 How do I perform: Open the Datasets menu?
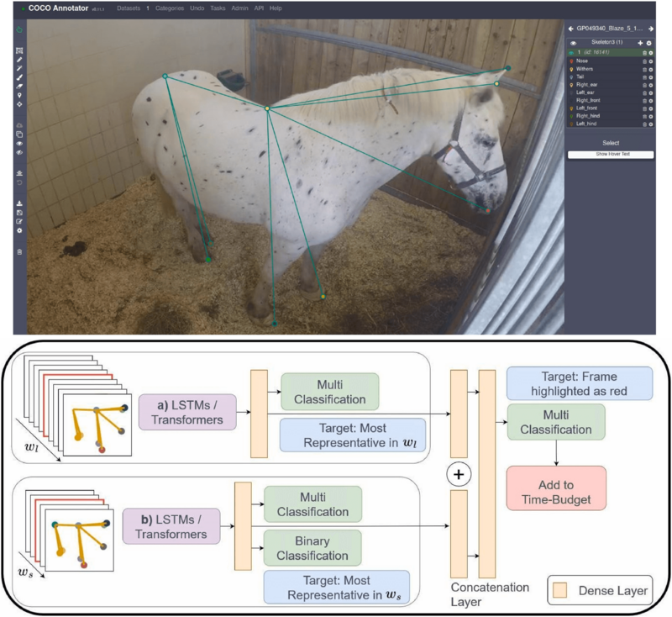coord(129,8)
